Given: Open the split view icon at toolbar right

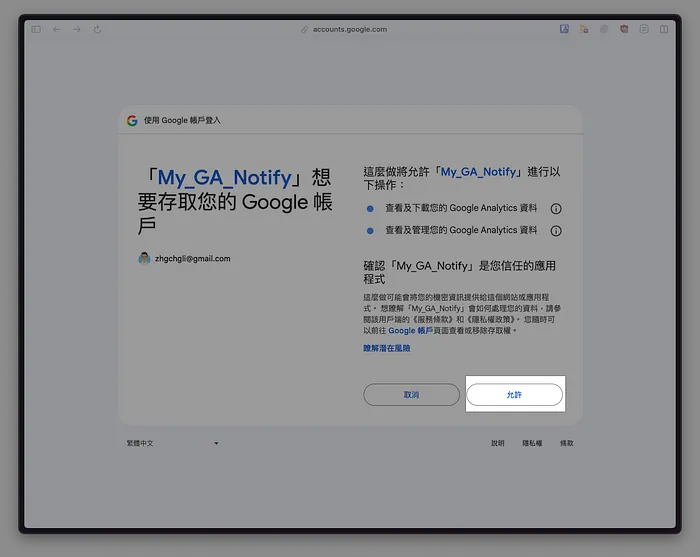Looking at the screenshot, I should point(664,29).
